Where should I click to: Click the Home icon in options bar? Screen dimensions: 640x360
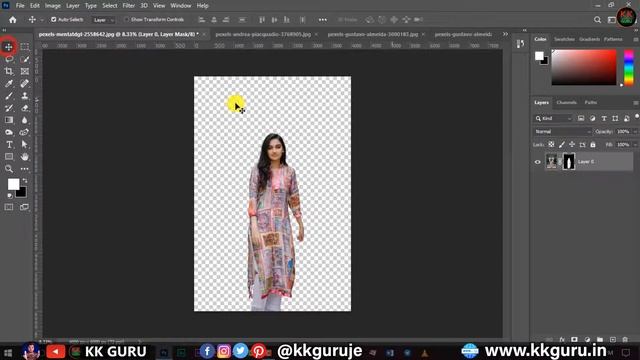13,20
